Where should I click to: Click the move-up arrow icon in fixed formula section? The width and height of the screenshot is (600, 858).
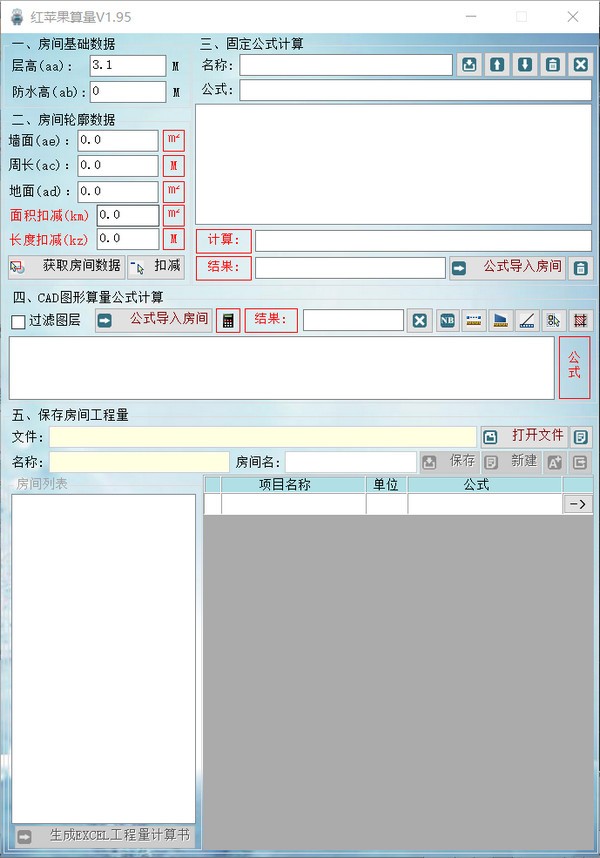click(x=497, y=65)
